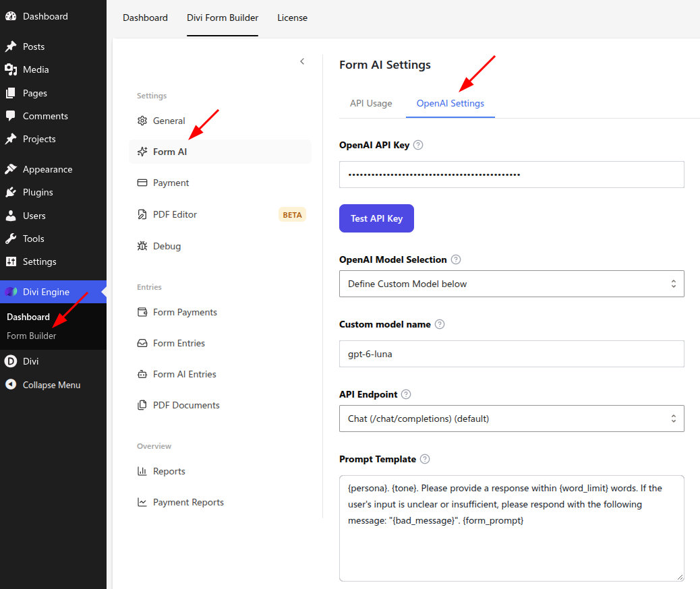This screenshot has height=589, width=700.
Task: Click the Media library icon
Action: pos(11,69)
